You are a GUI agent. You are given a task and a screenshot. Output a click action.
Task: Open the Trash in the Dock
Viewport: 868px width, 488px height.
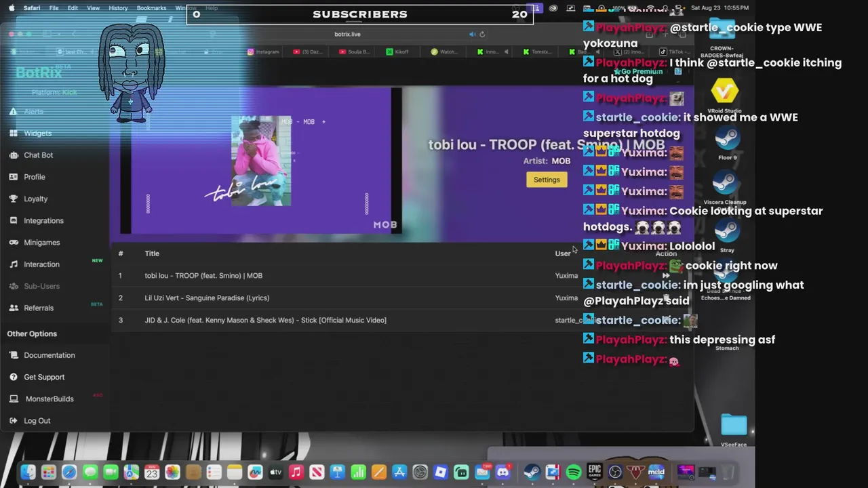(728, 472)
